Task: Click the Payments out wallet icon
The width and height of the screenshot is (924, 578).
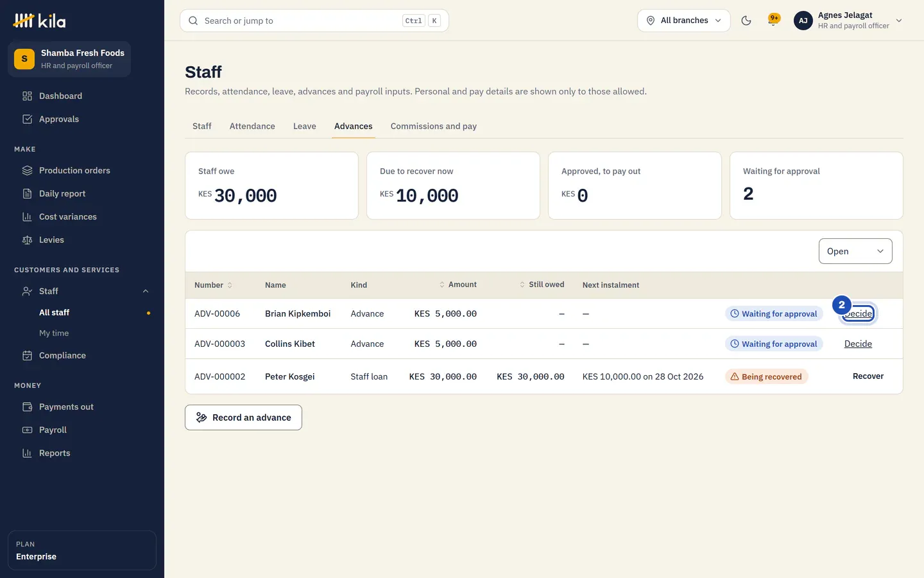Action: click(x=27, y=407)
